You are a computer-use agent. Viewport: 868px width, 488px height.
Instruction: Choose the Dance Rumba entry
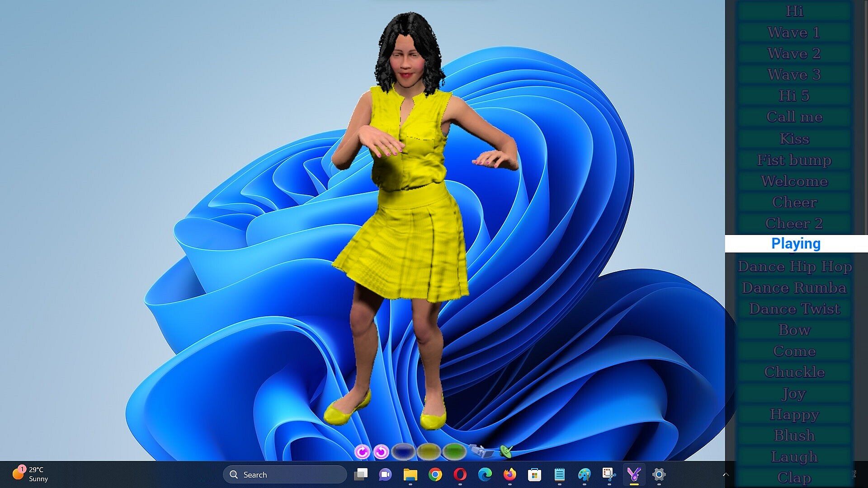point(794,288)
